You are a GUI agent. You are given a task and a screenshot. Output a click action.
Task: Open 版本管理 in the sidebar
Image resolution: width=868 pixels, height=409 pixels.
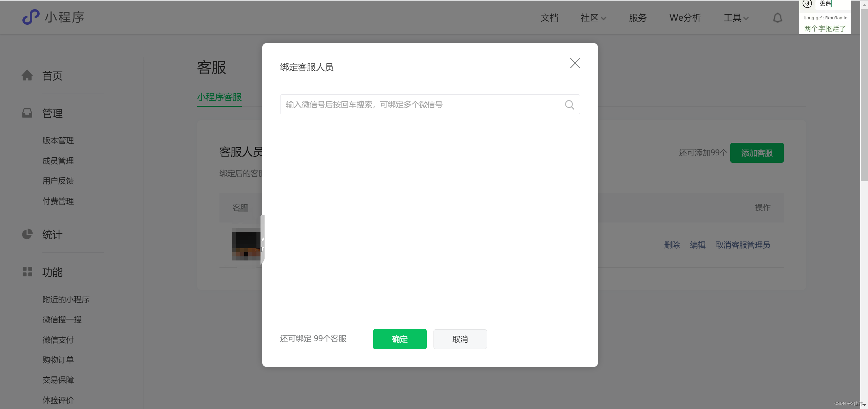[58, 140]
